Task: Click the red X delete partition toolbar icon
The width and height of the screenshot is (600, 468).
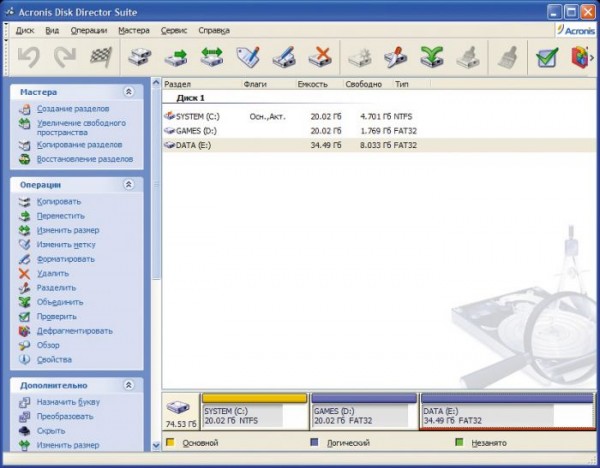Action: pyautogui.click(x=320, y=57)
